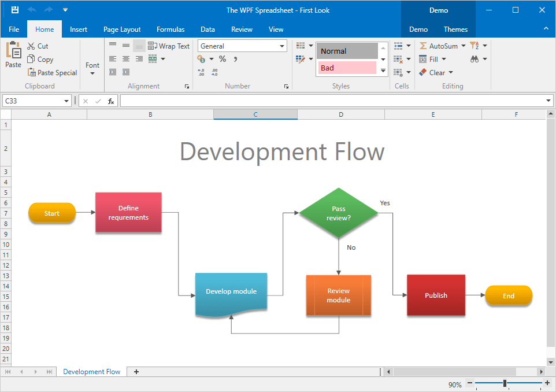This screenshot has width=556, height=392.
Task: Click the Find binoculars icon
Action: pos(475,59)
